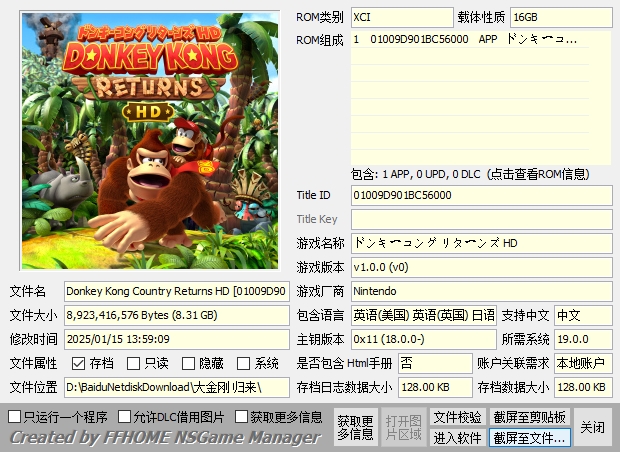Click the Title ID field

tap(480, 195)
